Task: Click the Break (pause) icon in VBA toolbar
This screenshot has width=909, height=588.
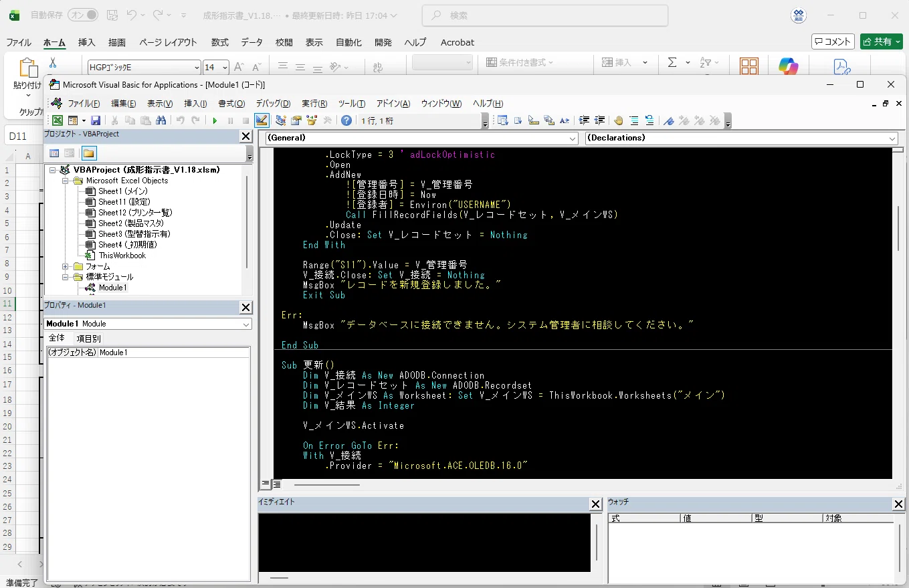Action: click(231, 121)
